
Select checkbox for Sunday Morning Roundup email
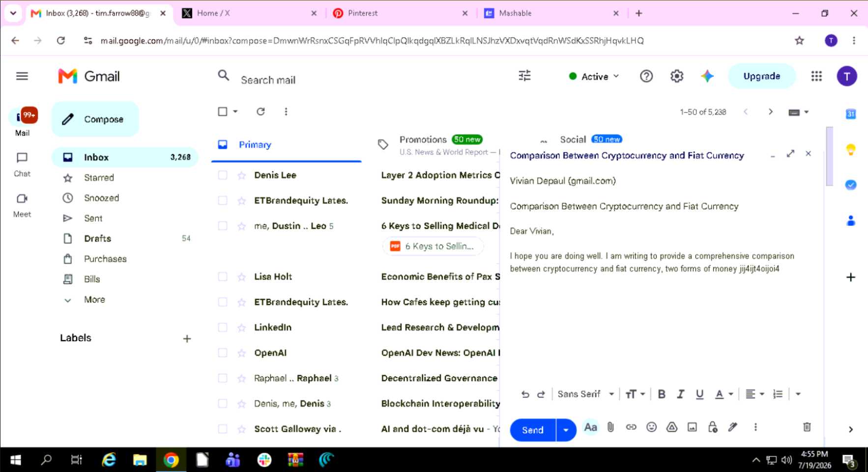[x=223, y=200]
